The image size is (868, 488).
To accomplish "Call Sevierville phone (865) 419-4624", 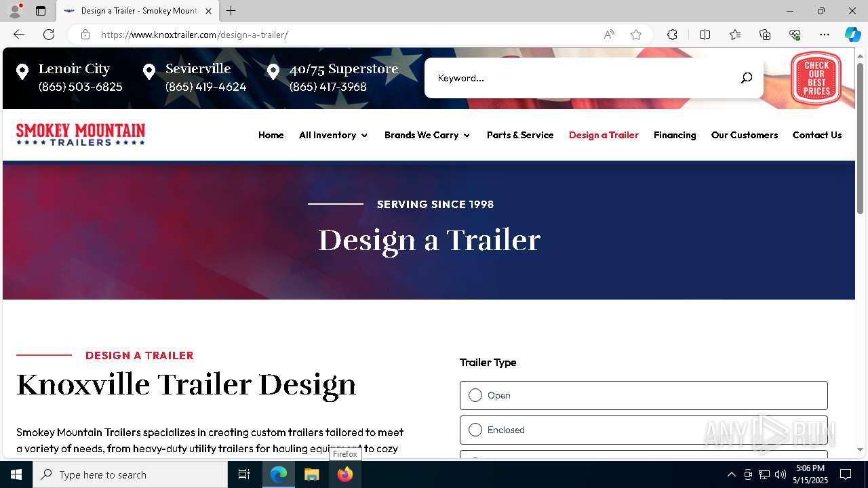I will tap(206, 87).
